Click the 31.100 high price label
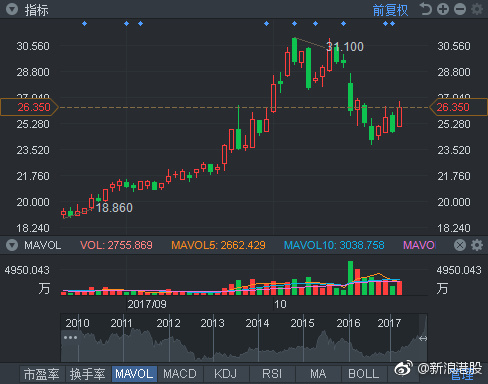Image resolution: width=488 pixels, height=384 pixels. (x=345, y=47)
